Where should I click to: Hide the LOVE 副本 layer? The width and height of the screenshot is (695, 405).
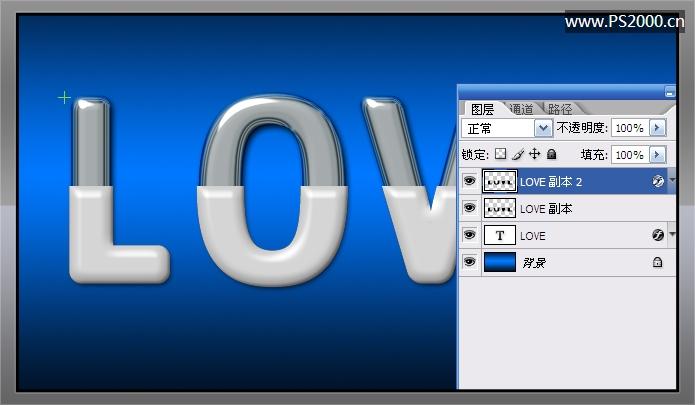click(x=469, y=208)
